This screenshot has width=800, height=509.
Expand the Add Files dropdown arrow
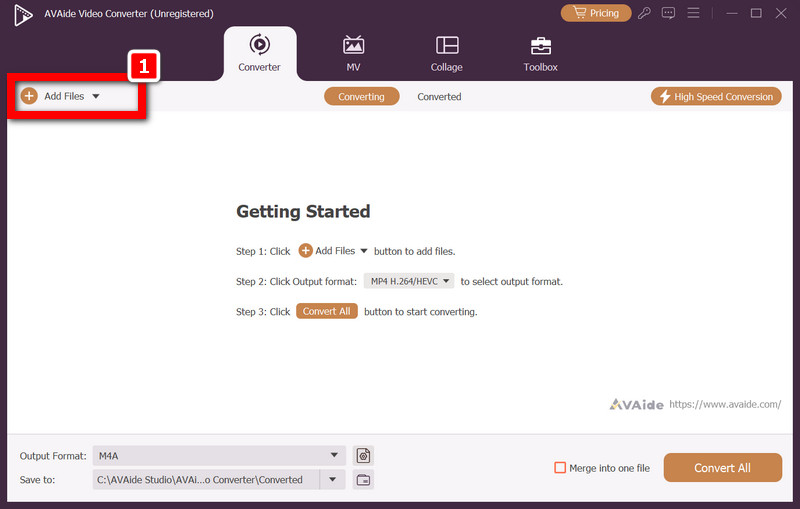tap(96, 96)
